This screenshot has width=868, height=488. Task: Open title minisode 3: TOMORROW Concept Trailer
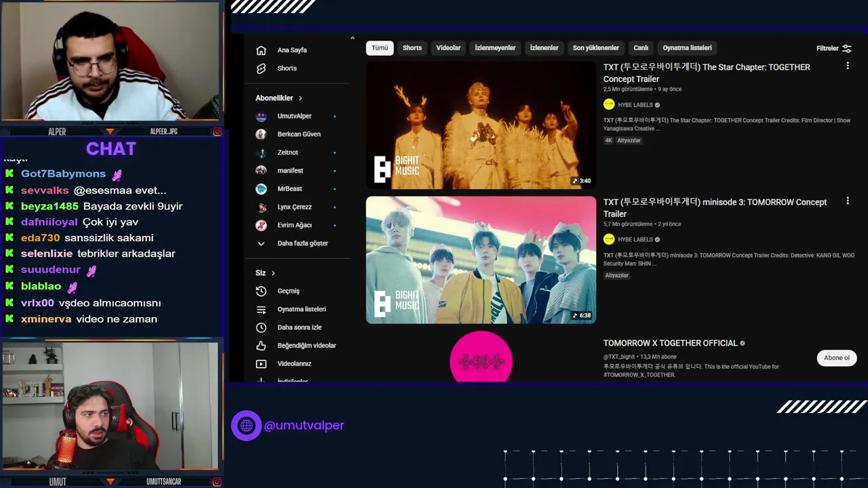[x=715, y=208]
